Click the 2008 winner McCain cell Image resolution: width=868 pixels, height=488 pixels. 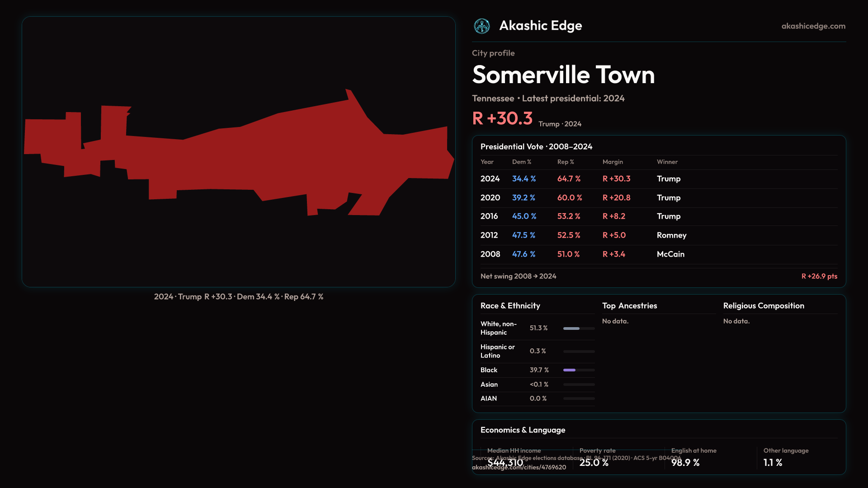click(670, 254)
